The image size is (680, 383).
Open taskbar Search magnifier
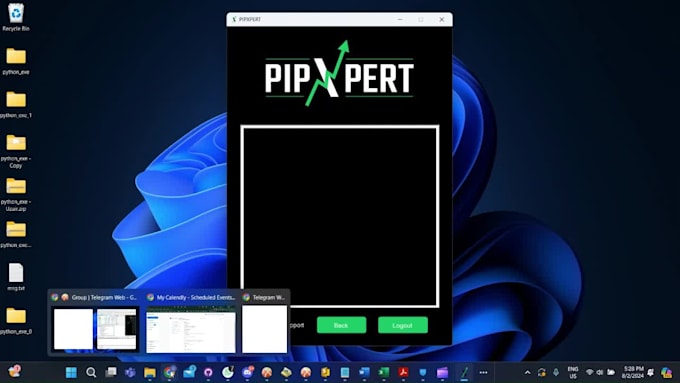(91, 372)
